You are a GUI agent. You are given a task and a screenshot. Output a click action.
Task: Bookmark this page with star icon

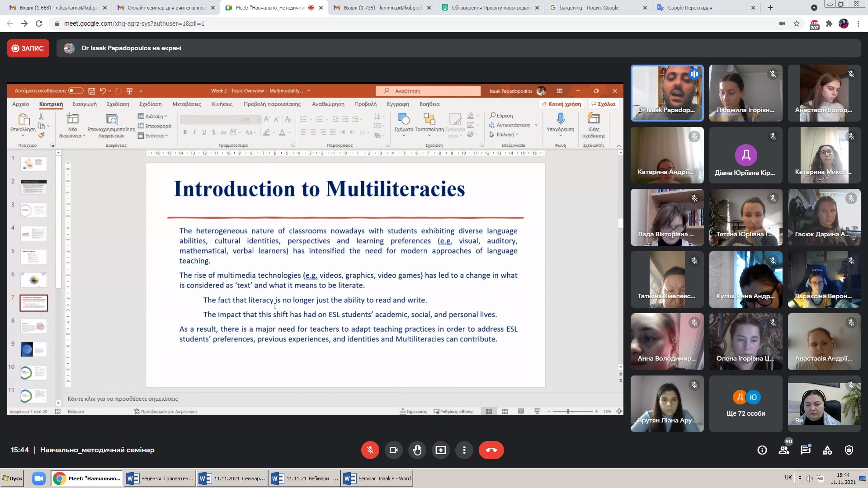coord(797,23)
